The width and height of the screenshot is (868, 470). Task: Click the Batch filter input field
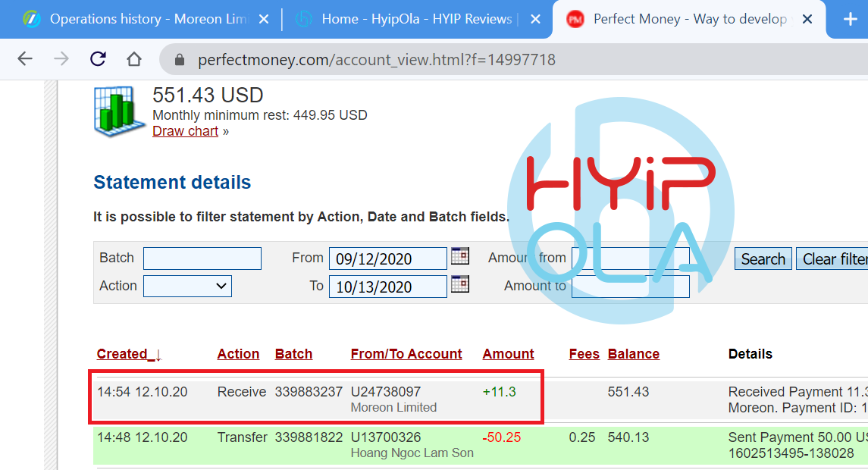point(202,258)
